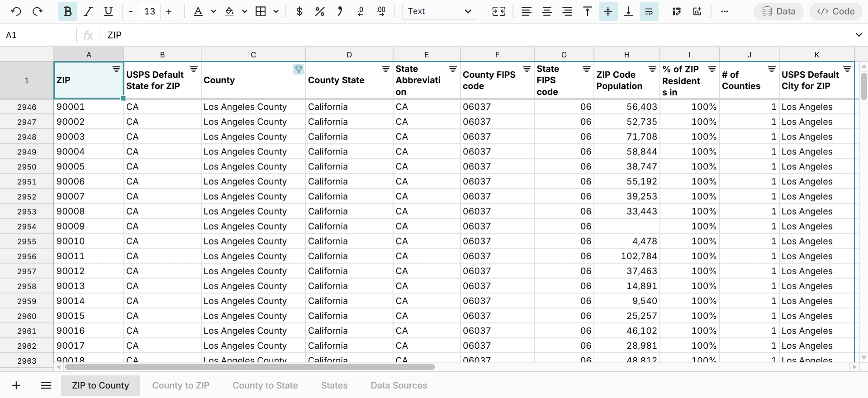Toggle italic formatting
This screenshot has height=398, width=868.
click(88, 11)
